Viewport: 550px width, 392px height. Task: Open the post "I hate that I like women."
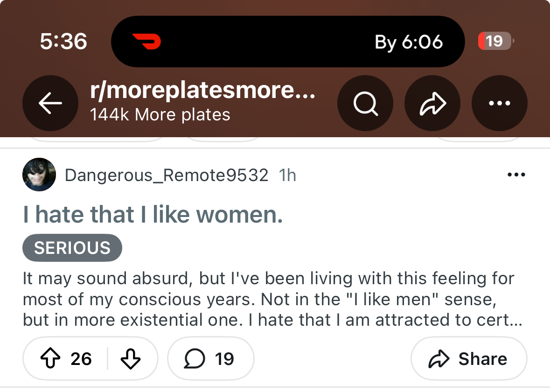coord(153,215)
